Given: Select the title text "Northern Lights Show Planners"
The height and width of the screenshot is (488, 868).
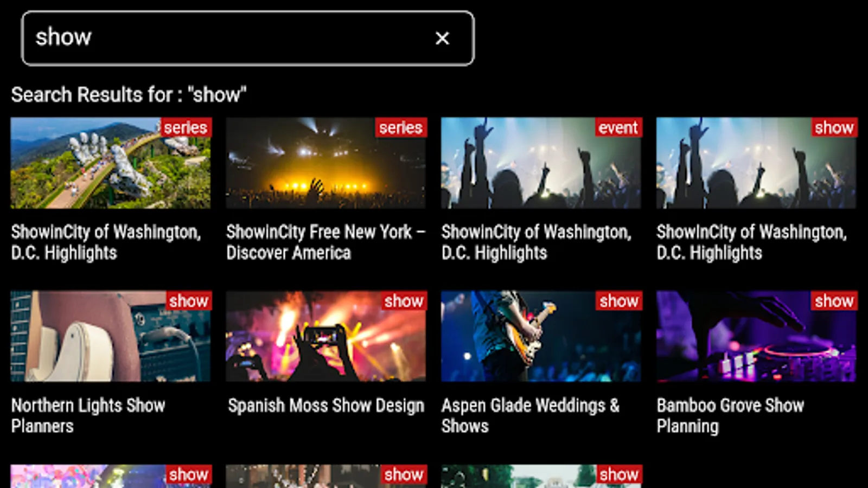Looking at the screenshot, I should coord(88,416).
